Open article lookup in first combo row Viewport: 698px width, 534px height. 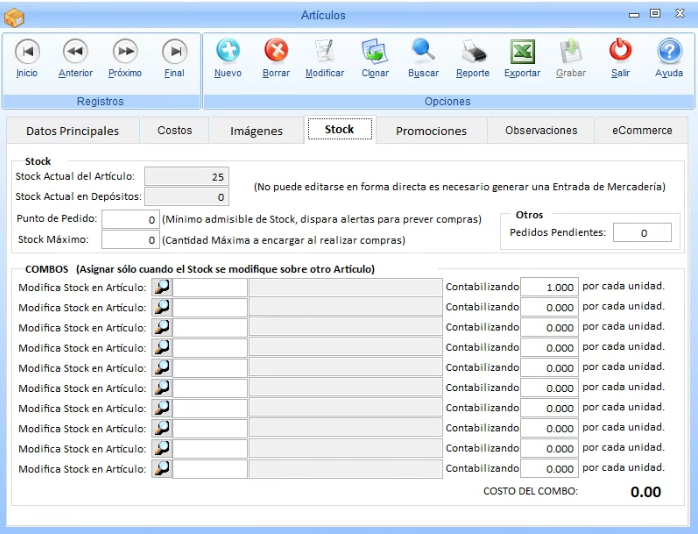point(162,287)
